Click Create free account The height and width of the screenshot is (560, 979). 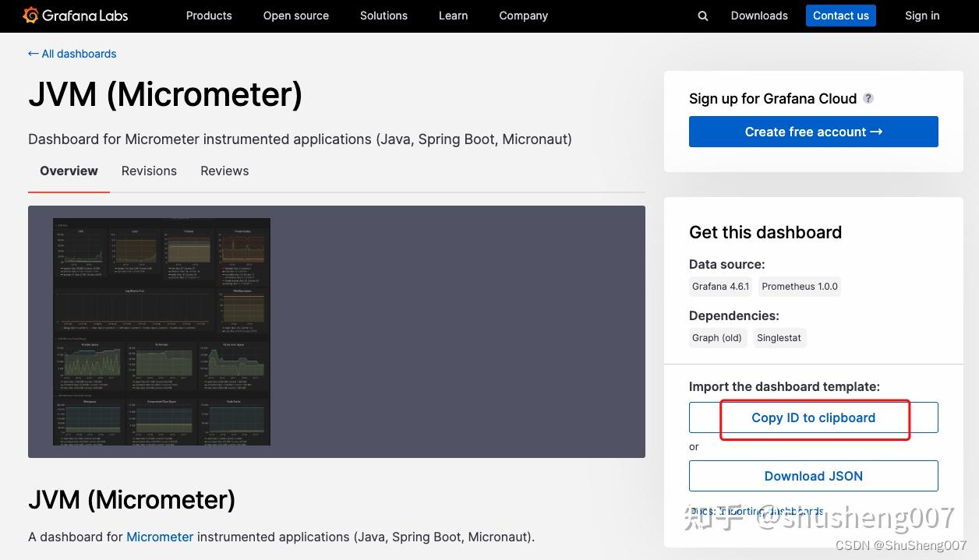(813, 132)
